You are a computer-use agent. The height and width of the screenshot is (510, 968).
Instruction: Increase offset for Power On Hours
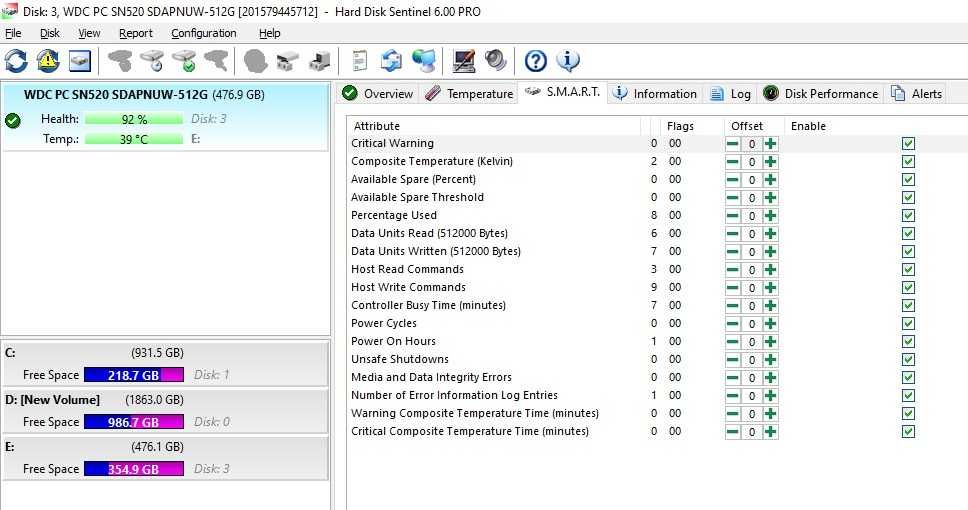[770, 341]
